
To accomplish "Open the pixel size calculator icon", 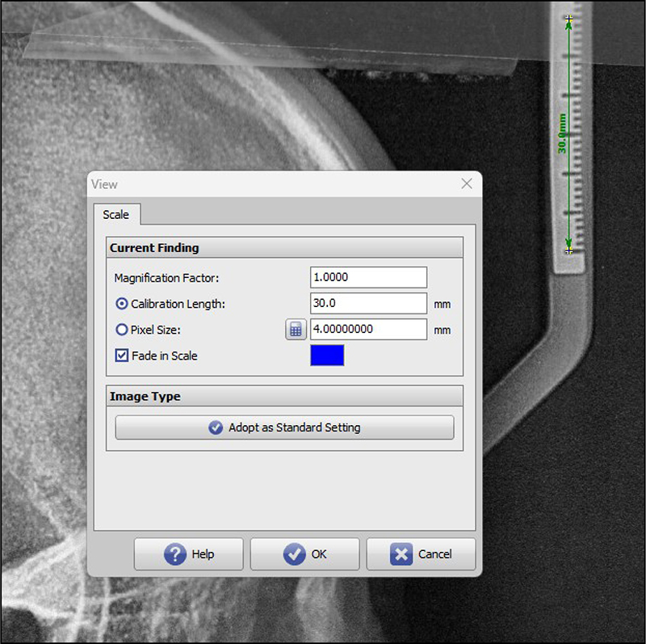I will (296, 330).
